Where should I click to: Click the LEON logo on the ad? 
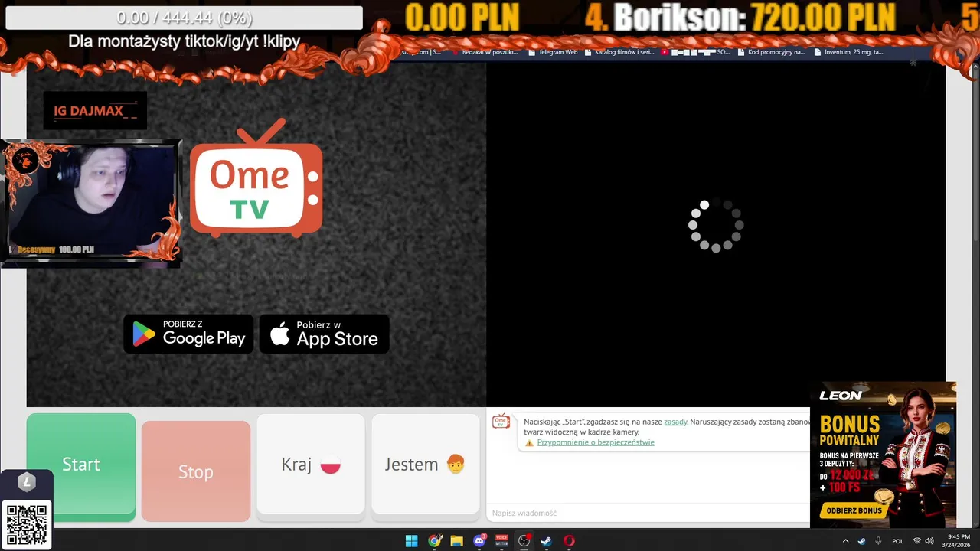[841, 396]
